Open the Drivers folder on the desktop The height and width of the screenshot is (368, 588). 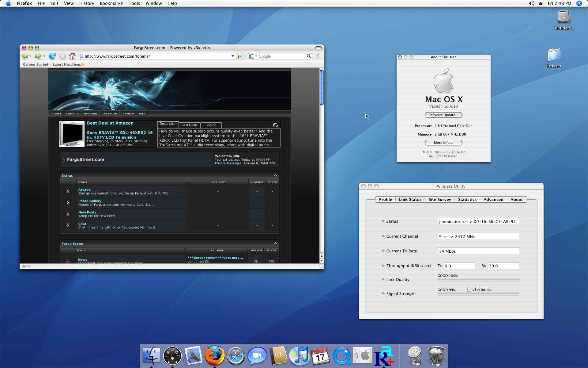click(x=554, y=58)
